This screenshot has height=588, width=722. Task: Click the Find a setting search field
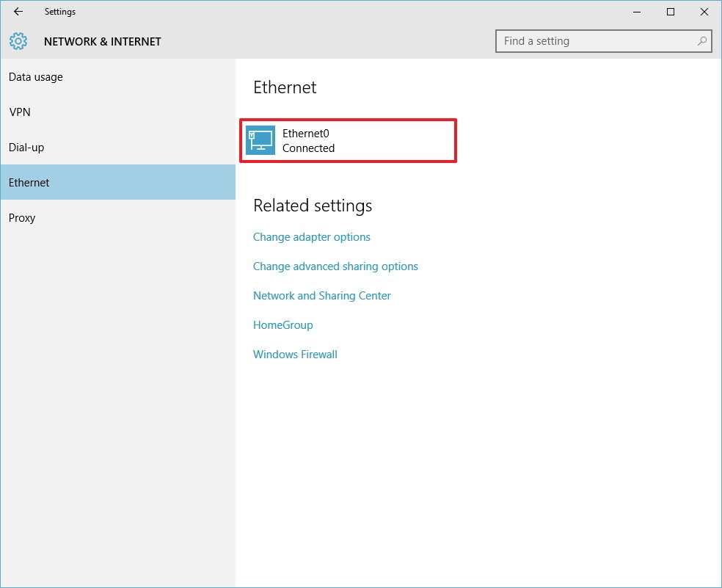tap(596, 41)
